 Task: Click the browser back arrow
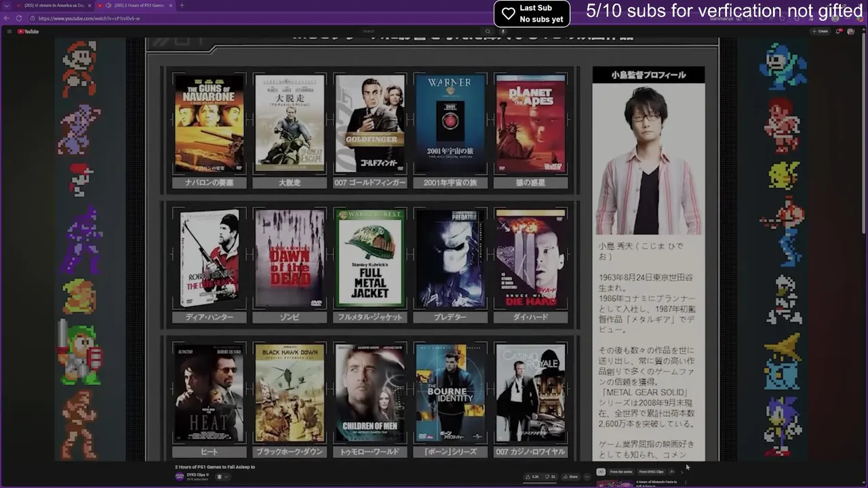tap(7, 18)
